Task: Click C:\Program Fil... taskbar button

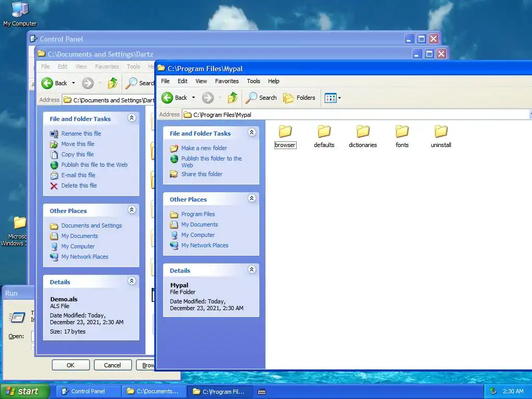Action: coord(220,391)
